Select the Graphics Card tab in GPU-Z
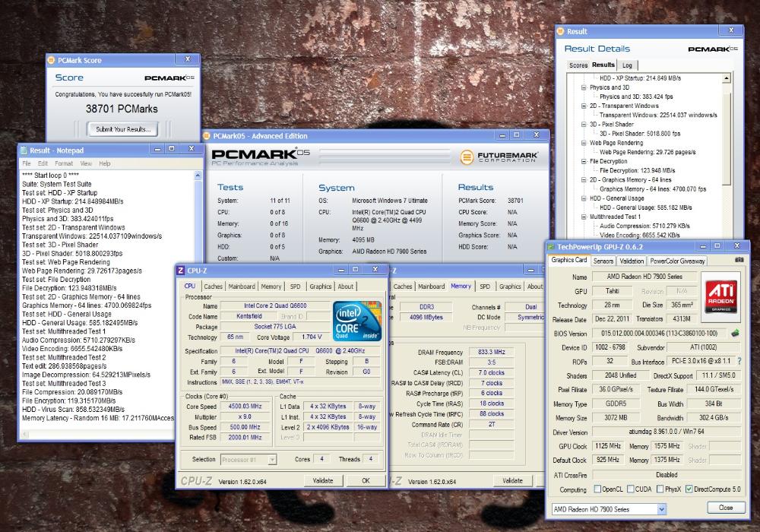The width and height of the screenshot is (760, 532). point(569,260)
